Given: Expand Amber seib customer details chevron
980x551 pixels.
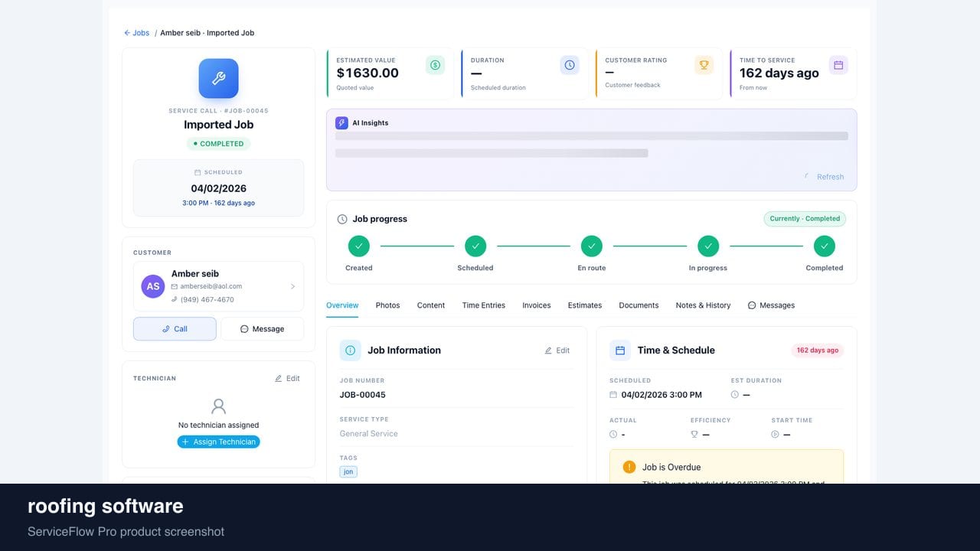Looking at the screenshot, I should tap(292, 286).
